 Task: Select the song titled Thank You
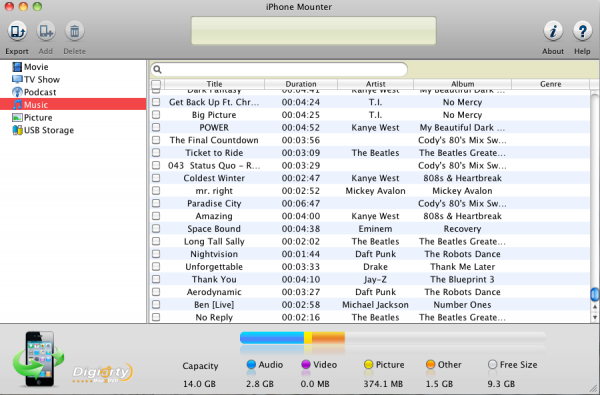click(x=214, y=279)
